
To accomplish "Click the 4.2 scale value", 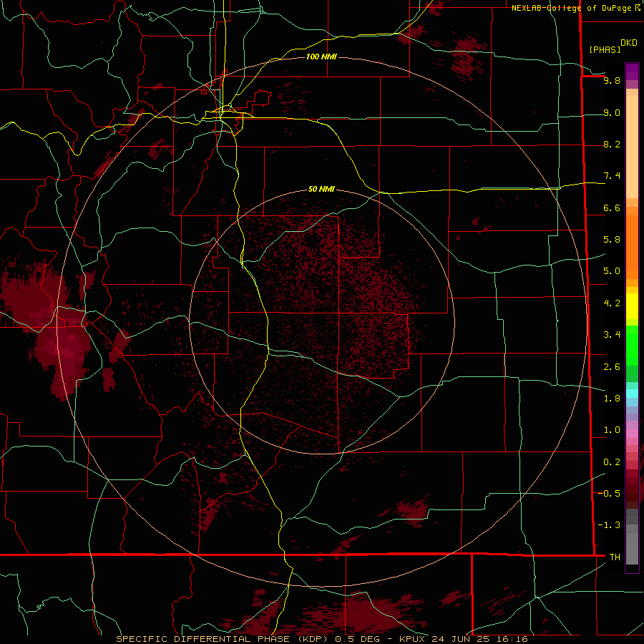I will [612, 303].
